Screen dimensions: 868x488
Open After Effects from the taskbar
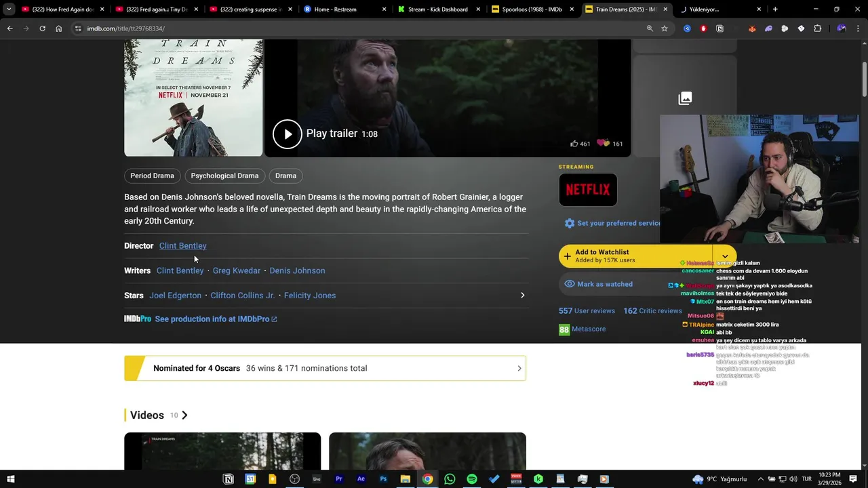click(x=361, y=479)
